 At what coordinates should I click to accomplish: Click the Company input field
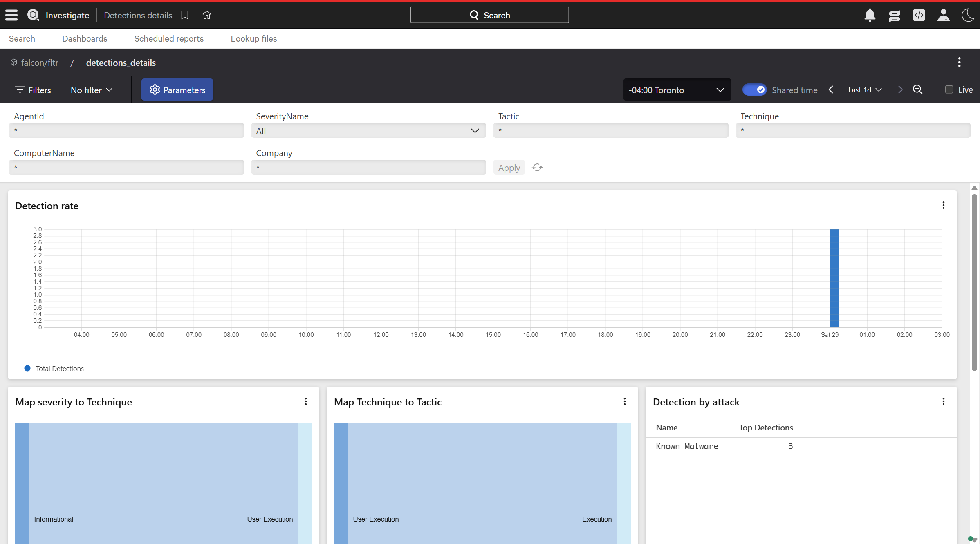368,167
